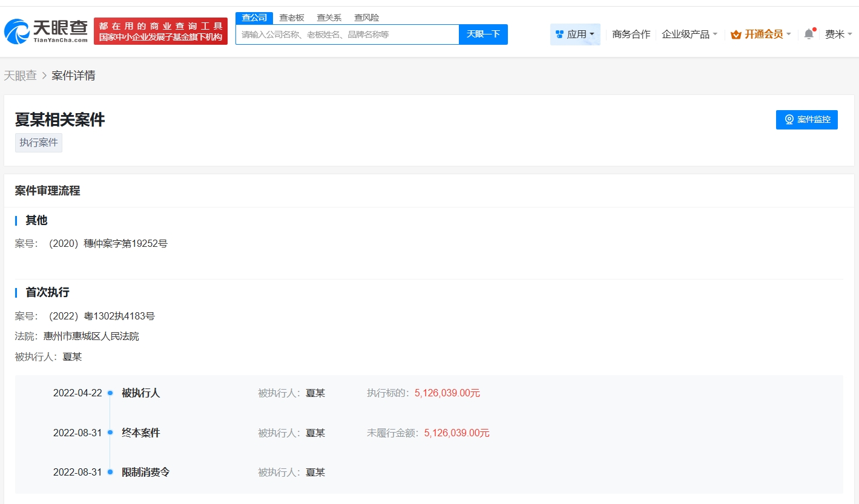Click the 天眼查 logo icon
Screen dimensions: 859x504
point(16,31)
